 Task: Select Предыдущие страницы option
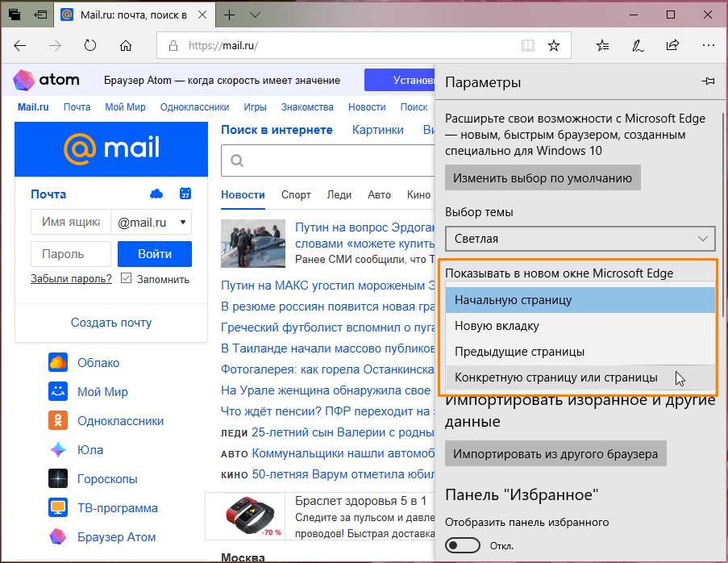[x=580, y=352]
